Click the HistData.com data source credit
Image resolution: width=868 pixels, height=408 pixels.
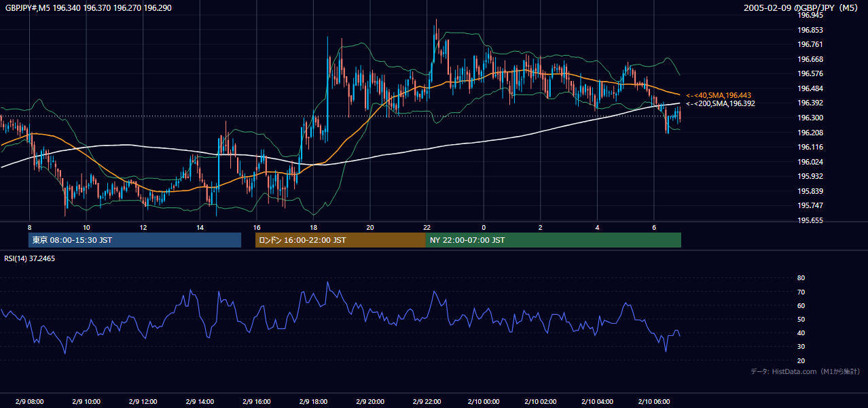tap(806, 371)
